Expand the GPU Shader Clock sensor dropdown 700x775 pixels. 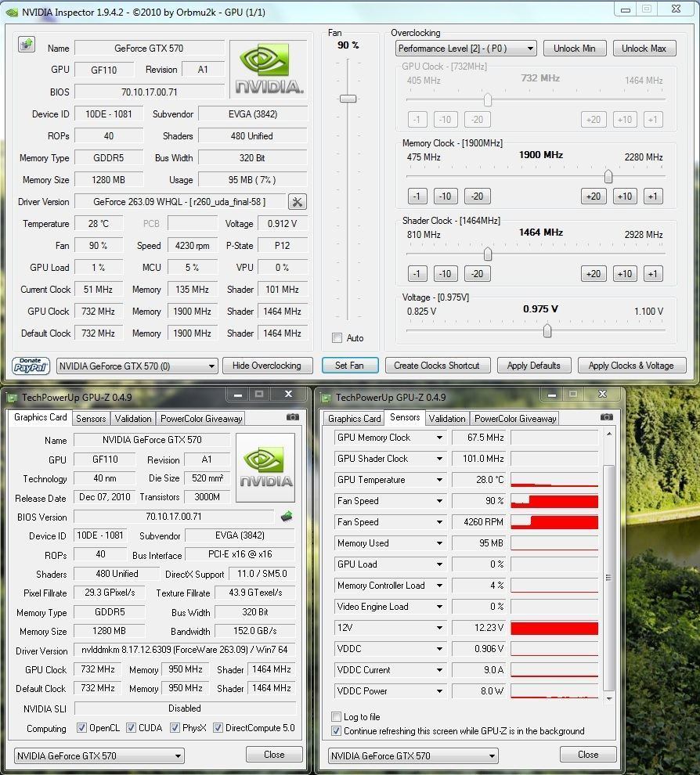click(x=439, y=459)
